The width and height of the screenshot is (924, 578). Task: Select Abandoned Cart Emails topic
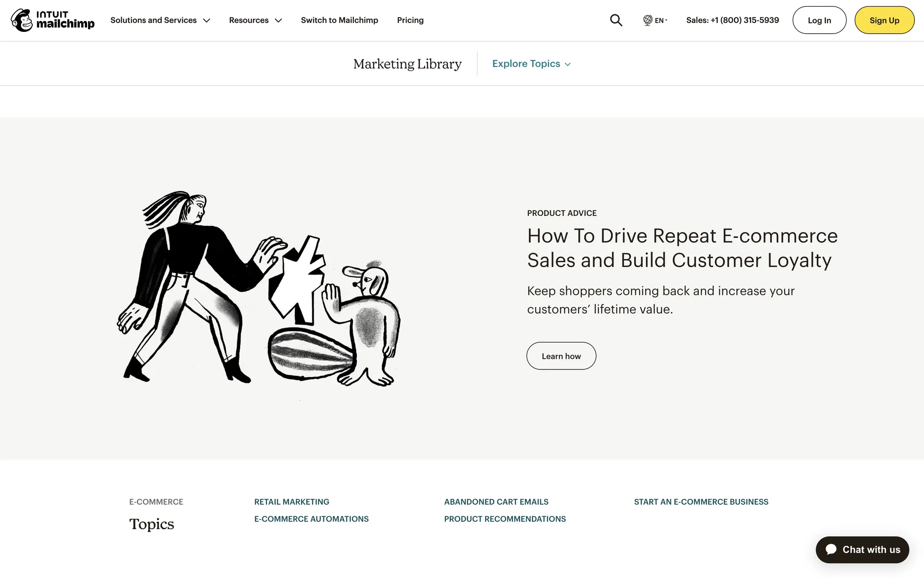496,502
